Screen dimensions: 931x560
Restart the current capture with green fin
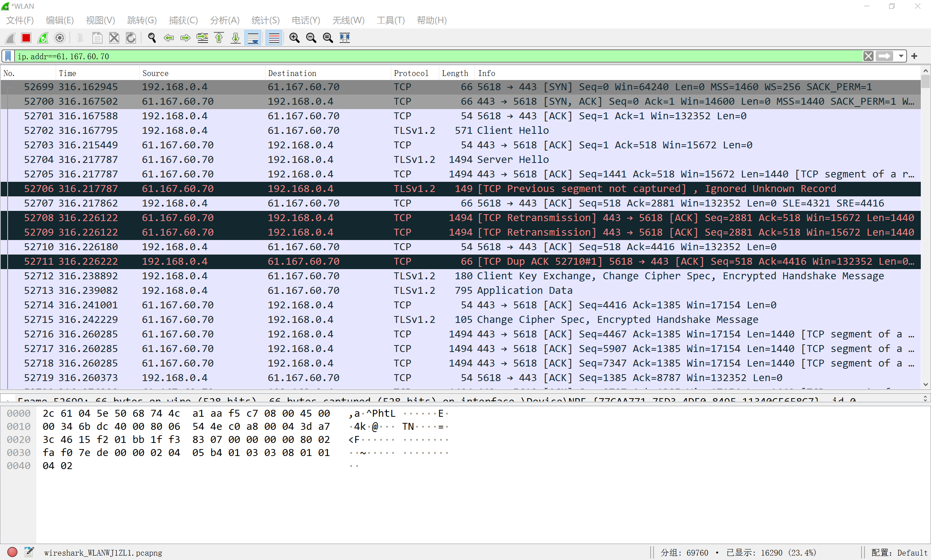(x=43, y=38)
